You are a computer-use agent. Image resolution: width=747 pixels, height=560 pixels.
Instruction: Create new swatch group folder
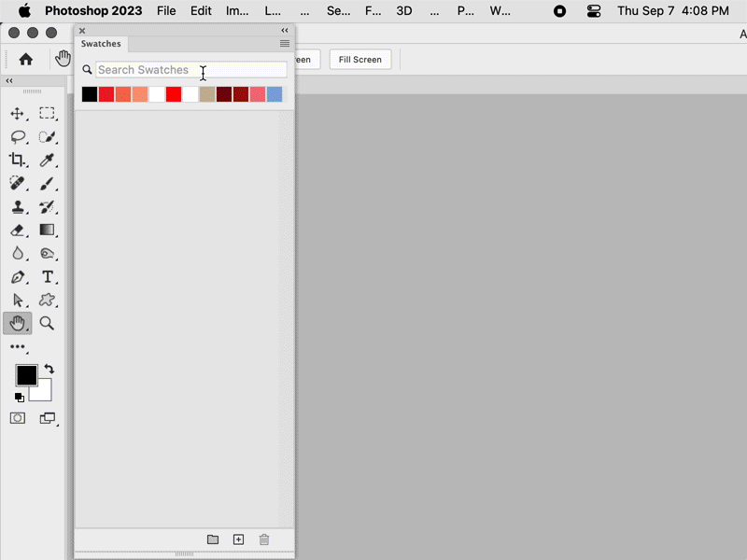[213, 539]
